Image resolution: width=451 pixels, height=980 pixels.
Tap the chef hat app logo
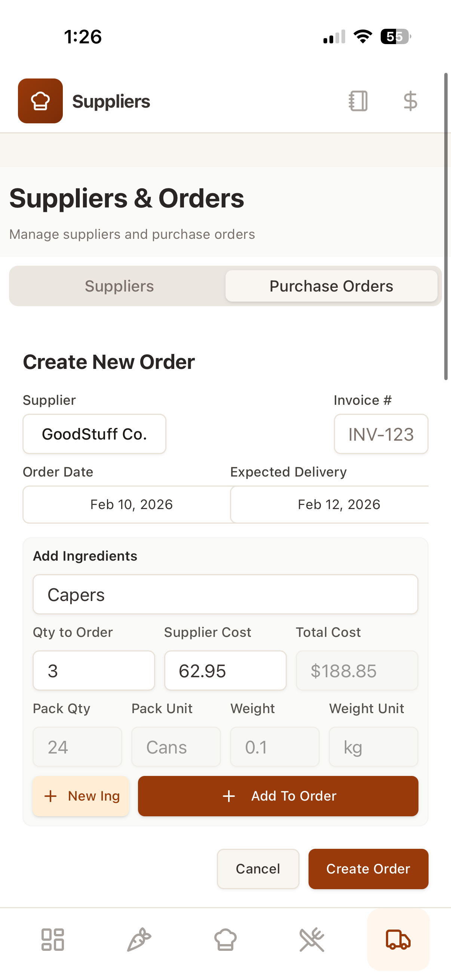pos(40,101)
